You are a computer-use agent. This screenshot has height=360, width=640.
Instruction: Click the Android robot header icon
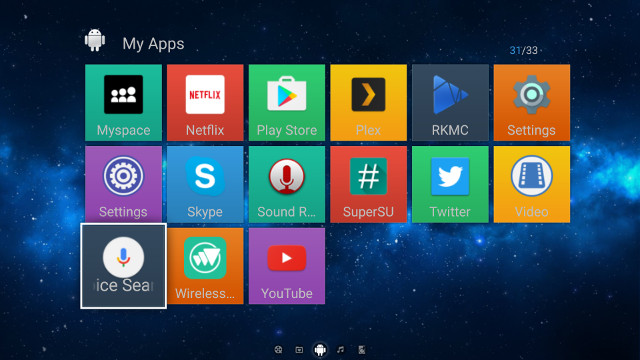[x=95, y=40]
